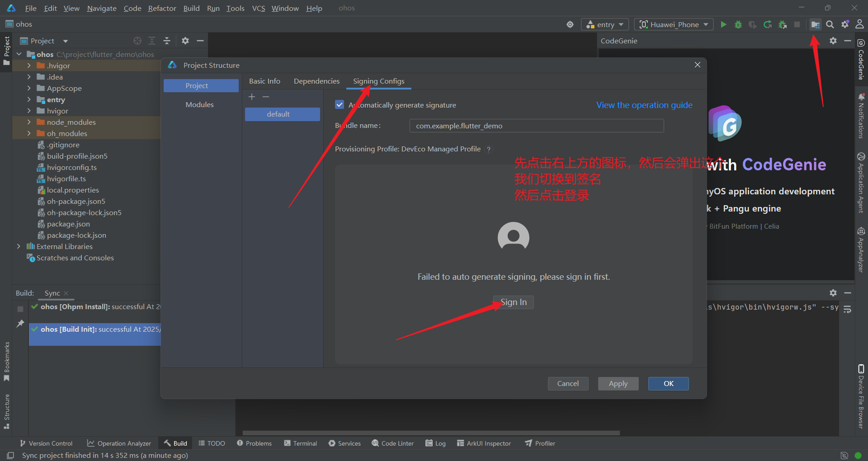Hide the Project panel with minus icon

[x=200, y=41]
